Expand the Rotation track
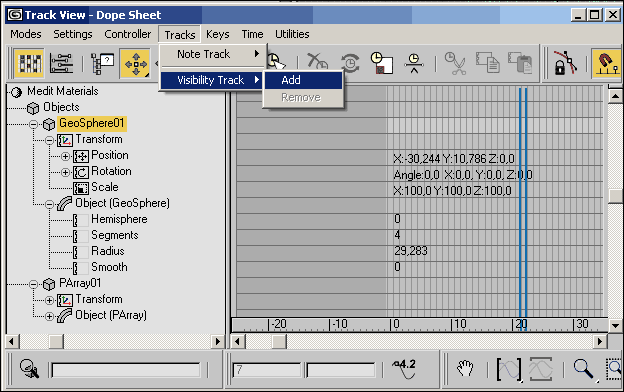Image resolution: width=624 pixels, height=392 pixels. [x=65, y=172]
